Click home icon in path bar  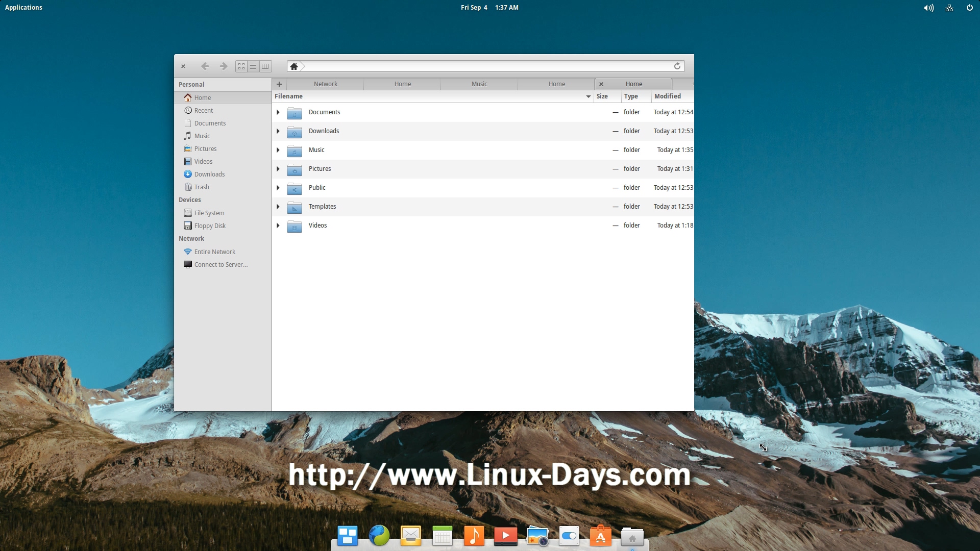point(294,66)
